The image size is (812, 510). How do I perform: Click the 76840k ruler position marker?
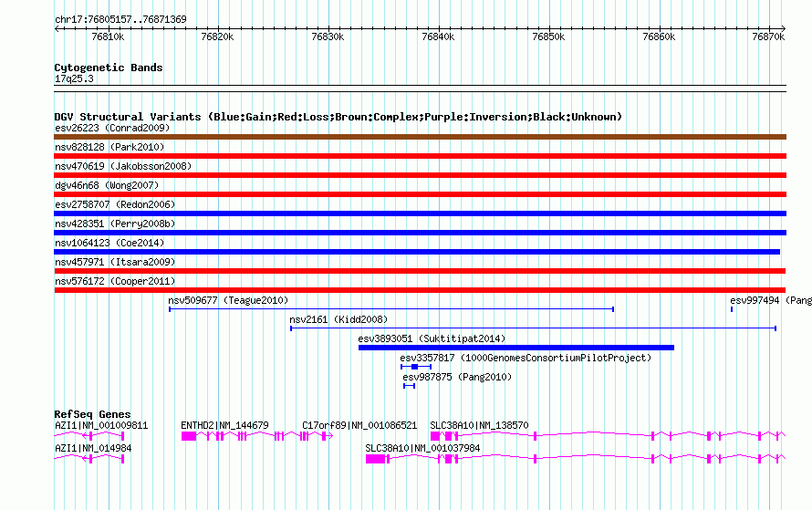(438, 36)
